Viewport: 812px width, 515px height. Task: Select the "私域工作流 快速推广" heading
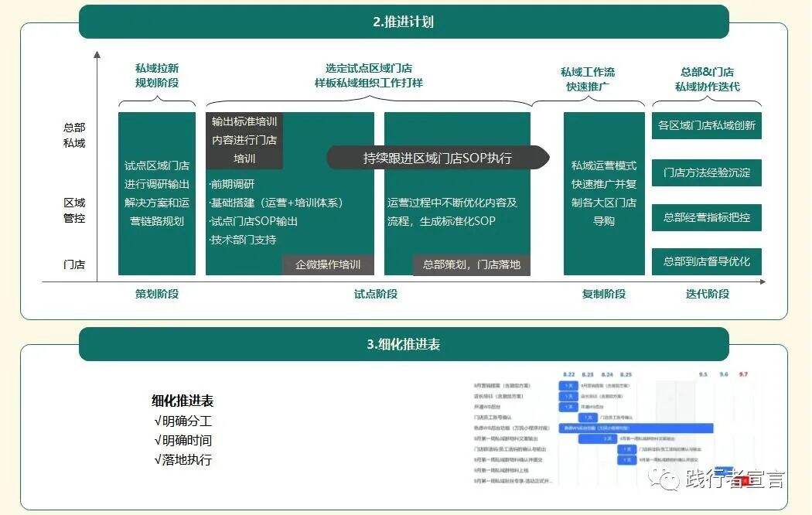click(588, 79)
